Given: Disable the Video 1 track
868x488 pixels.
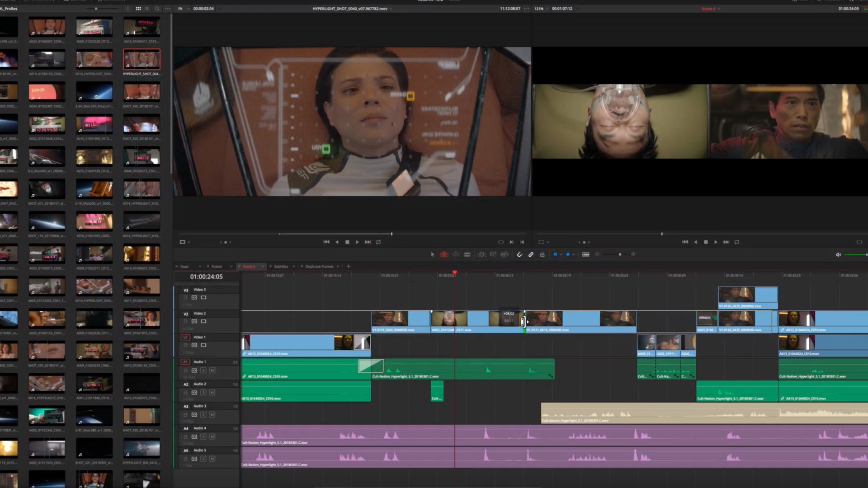Looking at the screenshot, I should point(203,345).
